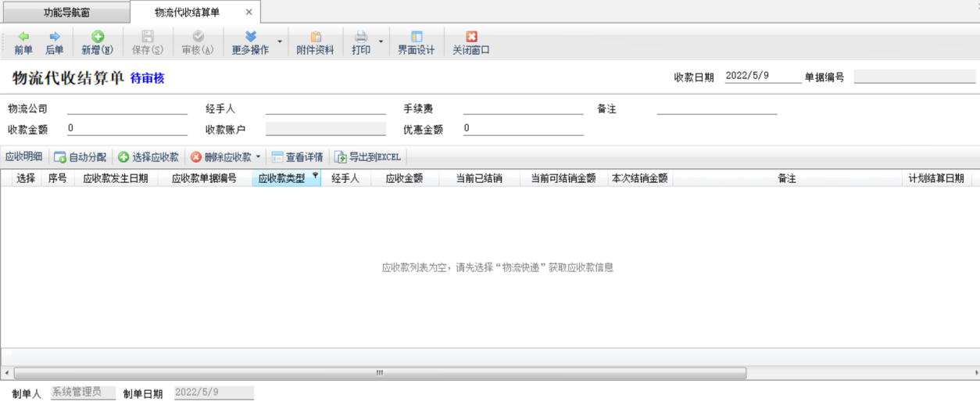The image size is (980, 405).
Task: Click 选择应收款 button
Action: pyautogui.click(x=148, y=157)
